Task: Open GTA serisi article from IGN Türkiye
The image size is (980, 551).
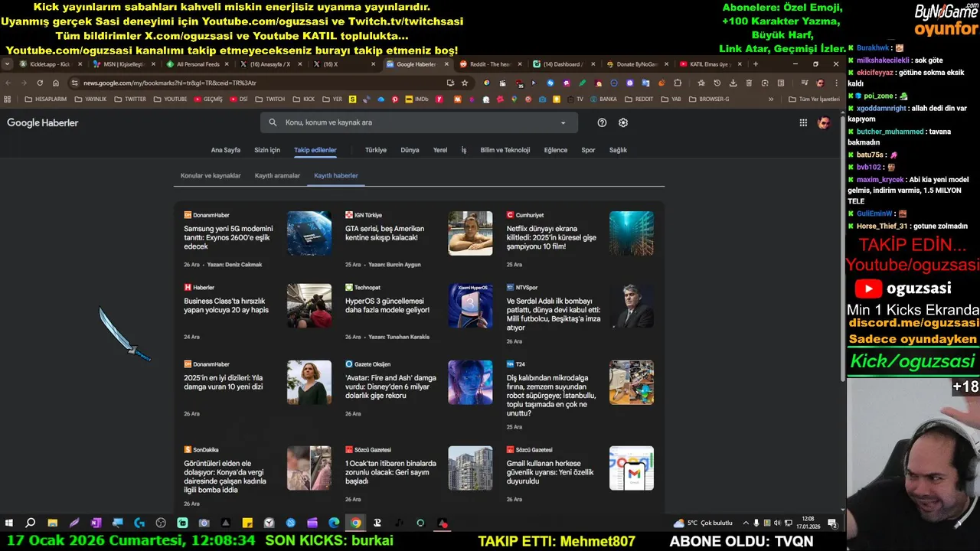Action: [384, 233]
